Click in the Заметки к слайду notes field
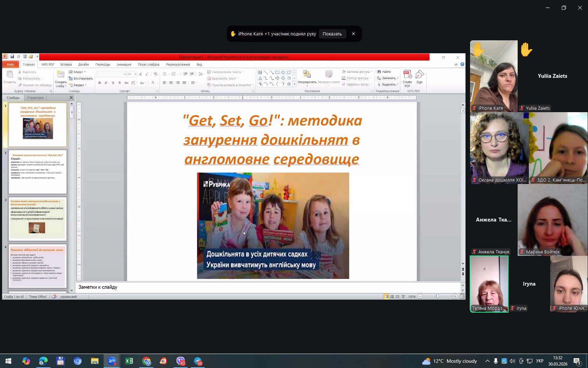 pos(268,287)
